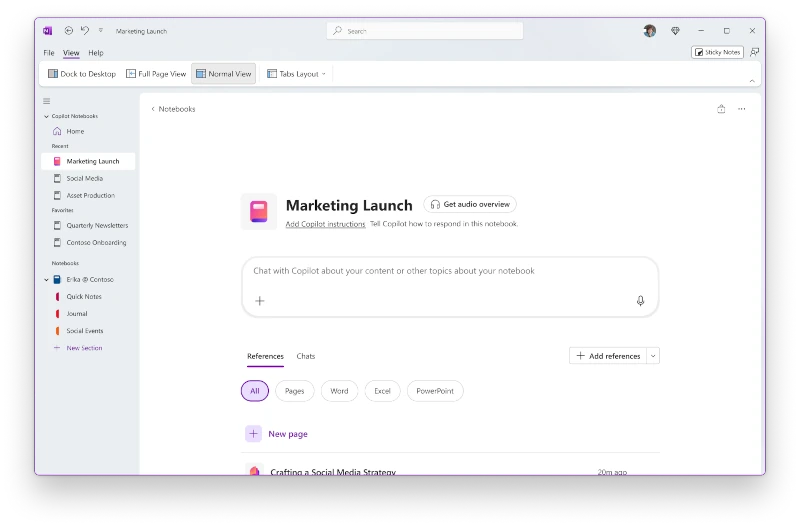The height and width of the screenshot is (527, 800).
Task: Open the user profile picture
Action: pos(650,31)
